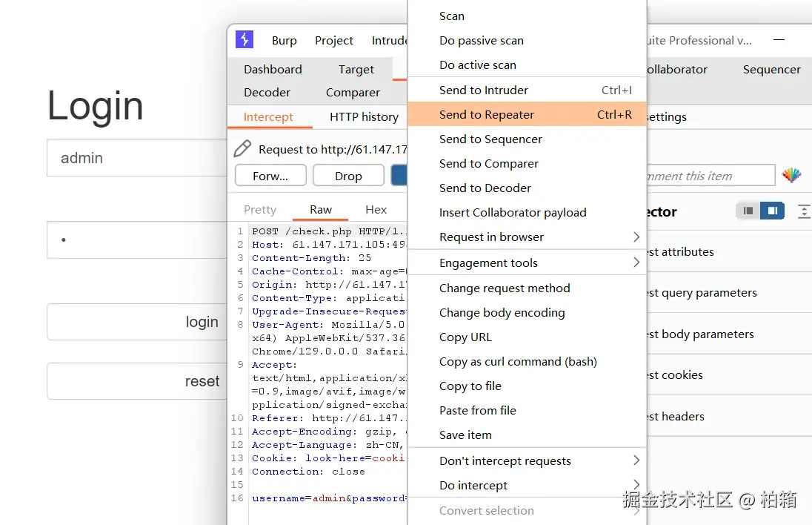This screenshot has height=525, width=812.
Task: Select the HTTP history sub-tab
Action: pyautogui.click(x=364, y=117)
